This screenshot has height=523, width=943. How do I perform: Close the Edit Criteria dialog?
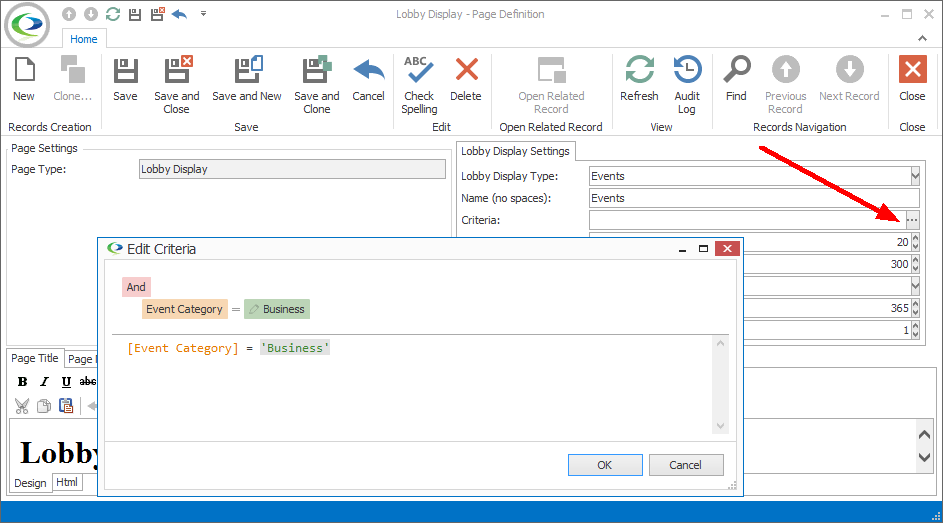[x=727, y=249]
